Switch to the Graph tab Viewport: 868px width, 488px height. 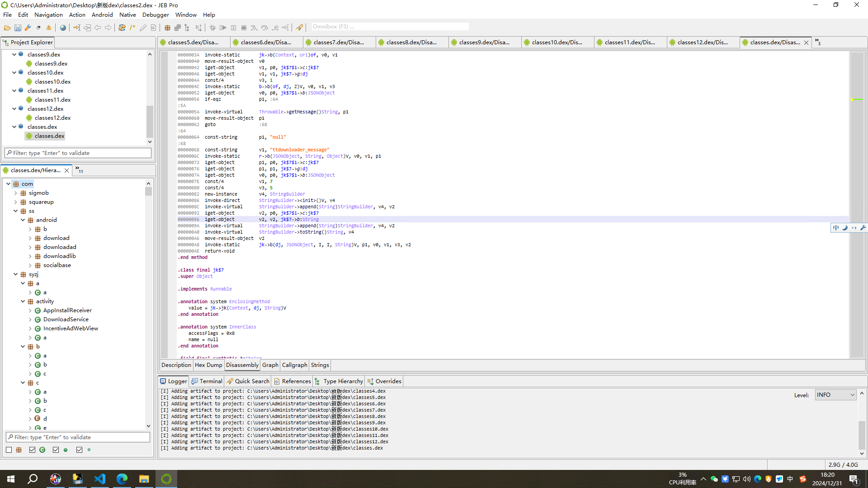[x=270, y=365]
